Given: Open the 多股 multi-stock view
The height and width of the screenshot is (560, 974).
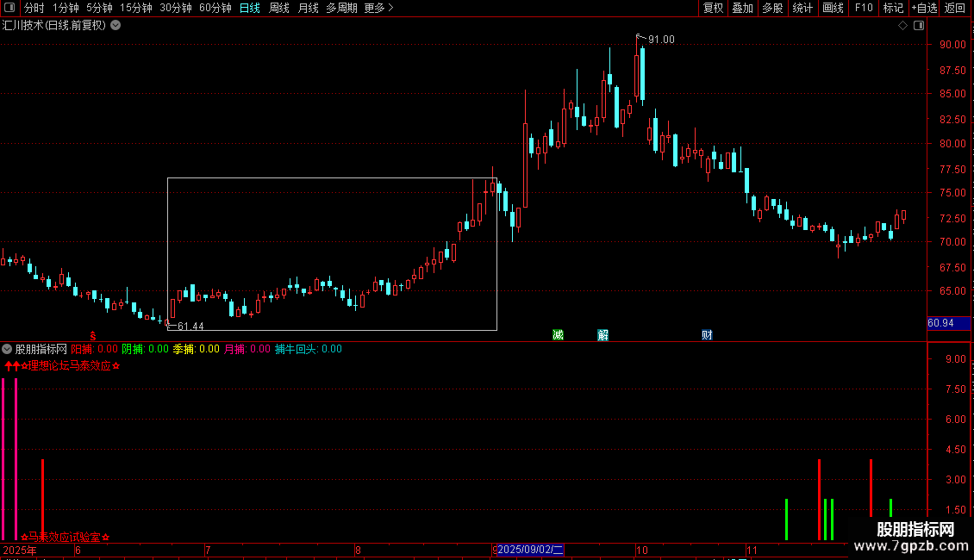Looking at the screenshot, I should (x=773, y=8).
